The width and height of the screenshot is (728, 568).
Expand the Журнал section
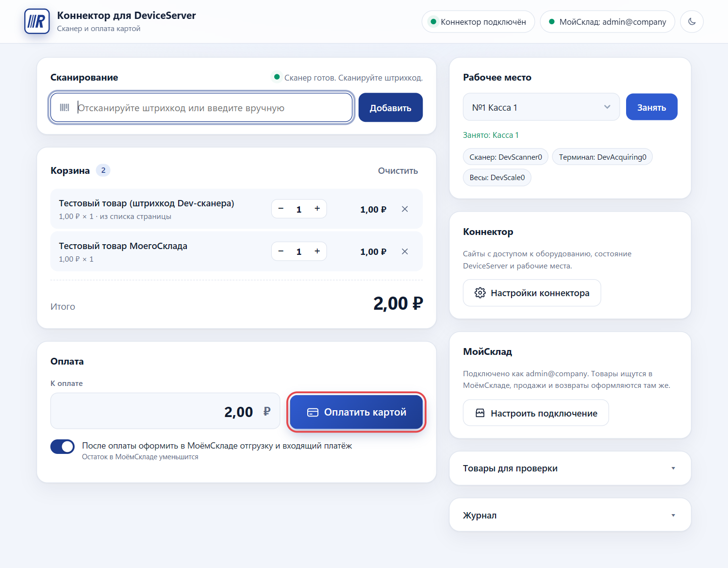point(570,515)
